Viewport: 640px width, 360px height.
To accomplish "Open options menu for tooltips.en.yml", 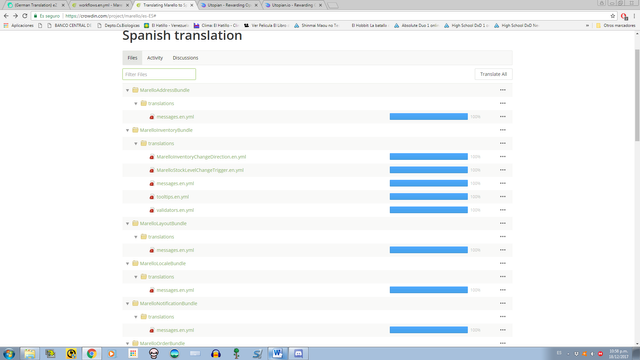I will (502, 197).
